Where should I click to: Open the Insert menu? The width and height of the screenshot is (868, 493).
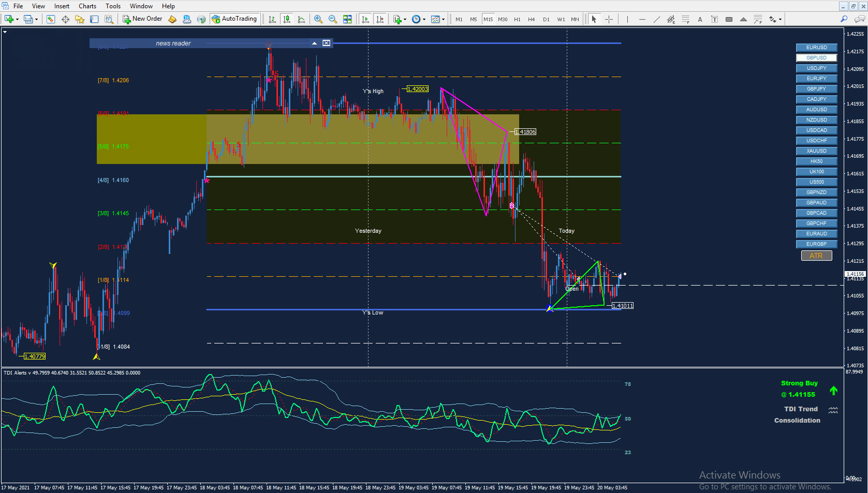coord(62,6)
